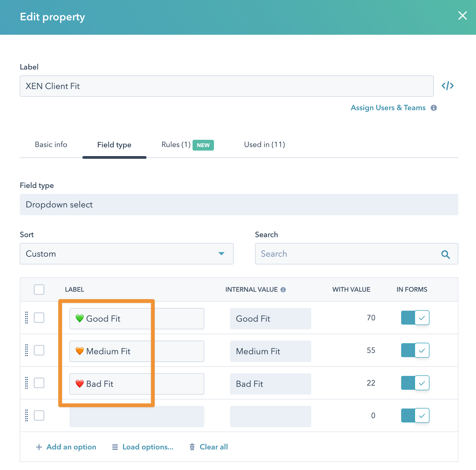The image size is (476, 470).
Task: Open the Dropdown select field type selector
Action: click(x=239, y=205)
